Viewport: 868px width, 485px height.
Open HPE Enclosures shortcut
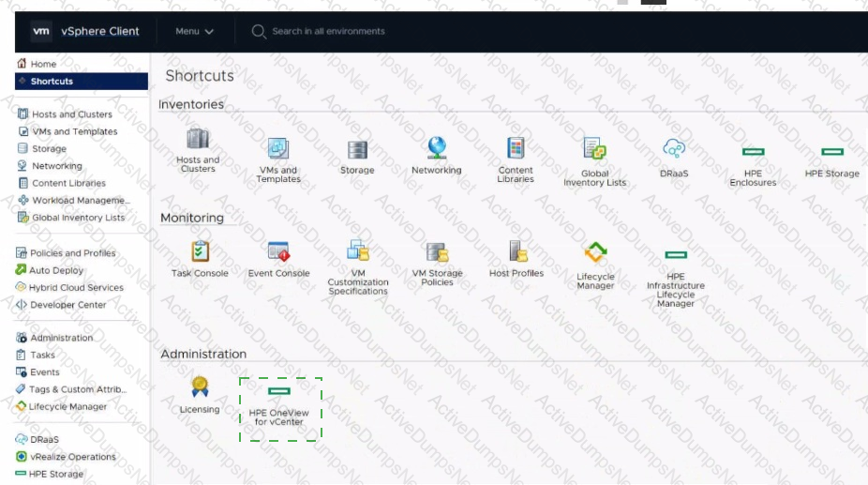(x=753, y=152)
